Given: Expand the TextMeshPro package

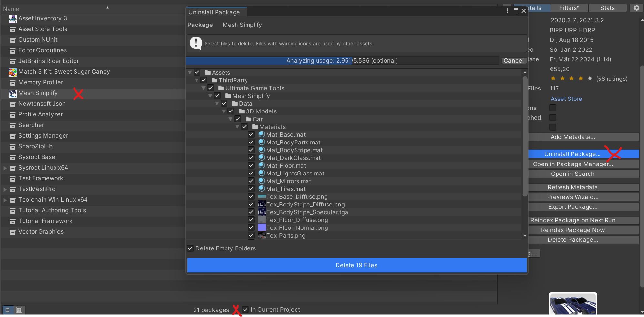Looking at the screenshot, I should click(5, 189).
